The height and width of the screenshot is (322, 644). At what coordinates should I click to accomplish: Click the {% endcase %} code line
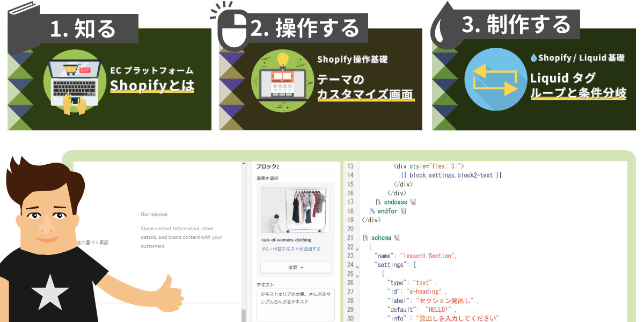396,202
